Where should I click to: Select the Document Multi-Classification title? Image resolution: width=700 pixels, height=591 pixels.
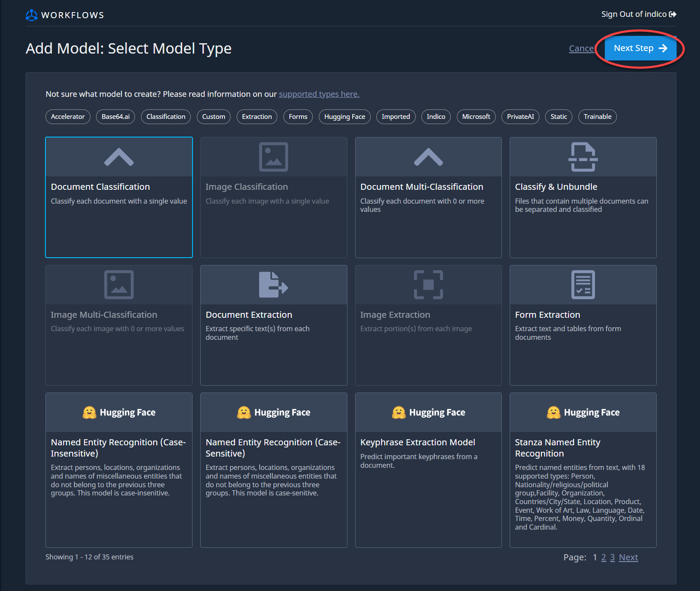click(422, 187)
